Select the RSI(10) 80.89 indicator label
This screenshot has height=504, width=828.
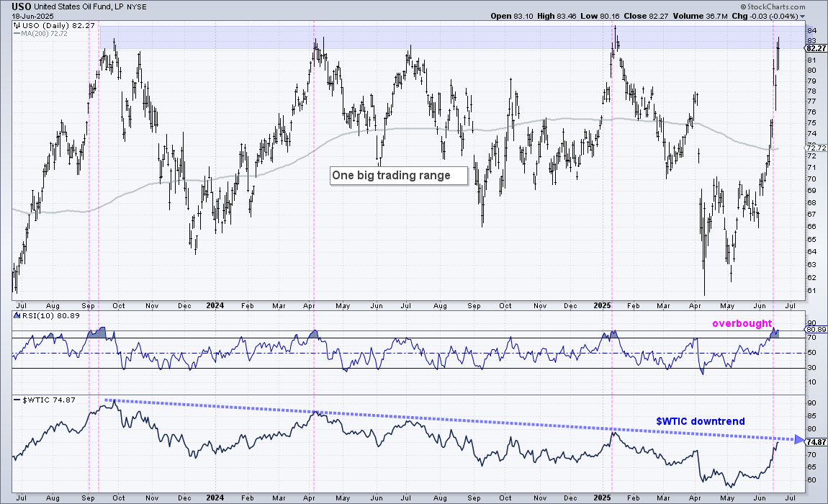50,315
